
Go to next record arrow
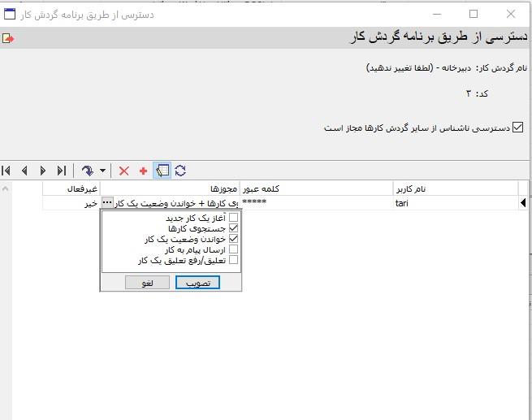[x=43, y=171]
